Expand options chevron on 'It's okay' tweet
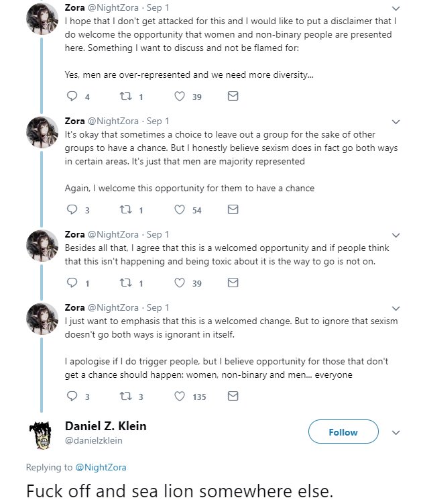 point(396,122)
